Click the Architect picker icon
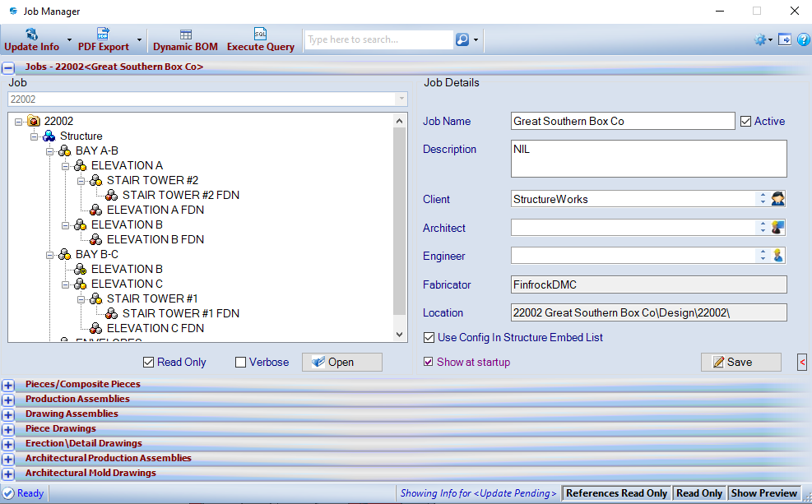Image resolution: width=812 pixels, height=504 pixels. (777, 228)
